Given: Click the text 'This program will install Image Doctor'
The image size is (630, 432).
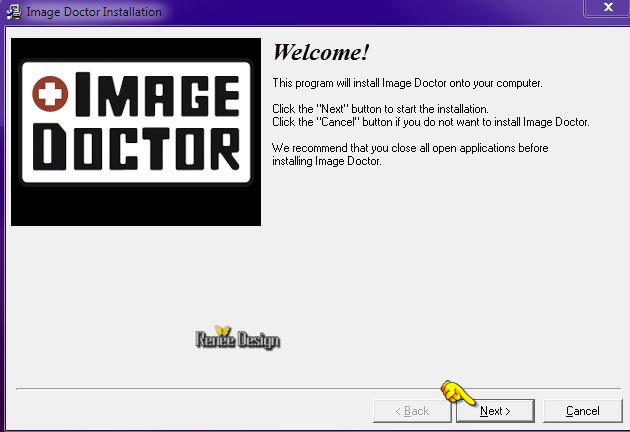Looking at the screenshot, I should (x=359, y=83).
